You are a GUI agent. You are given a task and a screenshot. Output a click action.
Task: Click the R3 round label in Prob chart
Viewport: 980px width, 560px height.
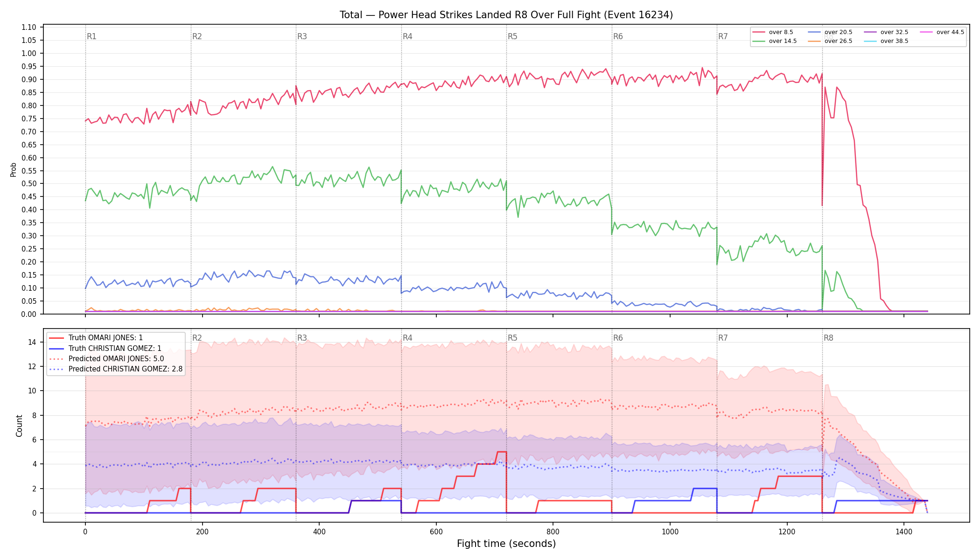coord(302,36)
